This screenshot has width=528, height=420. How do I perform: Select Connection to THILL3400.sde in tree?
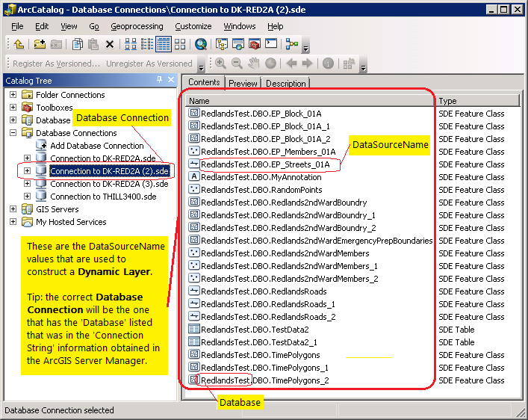103,197
